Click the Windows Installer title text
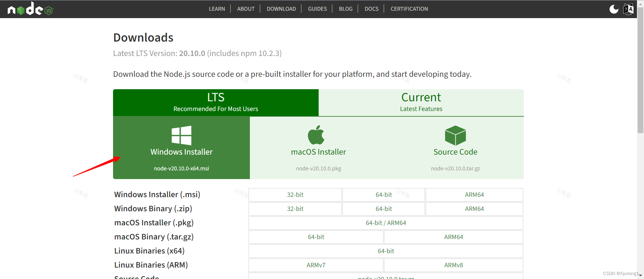 click(x=181, y=152)
